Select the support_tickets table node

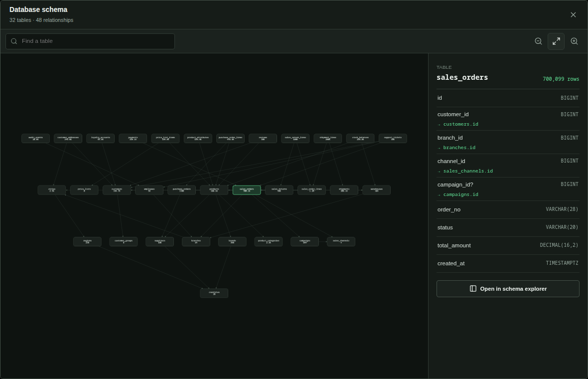(x=393, y=139)
